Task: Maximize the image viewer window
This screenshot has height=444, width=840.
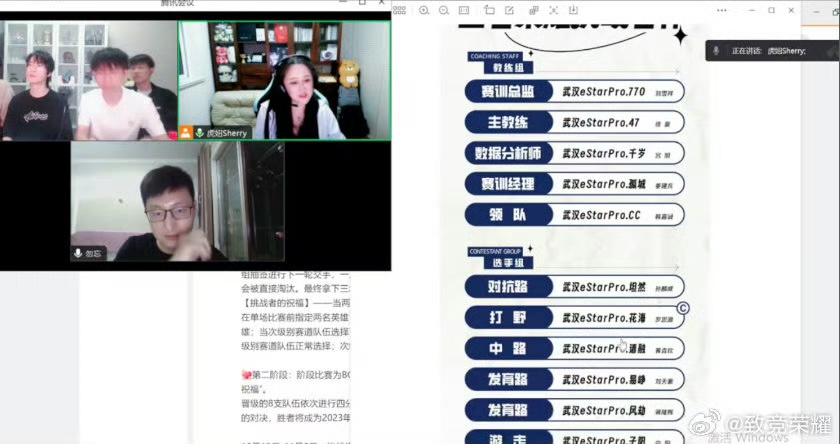Action: pos(771,10)
